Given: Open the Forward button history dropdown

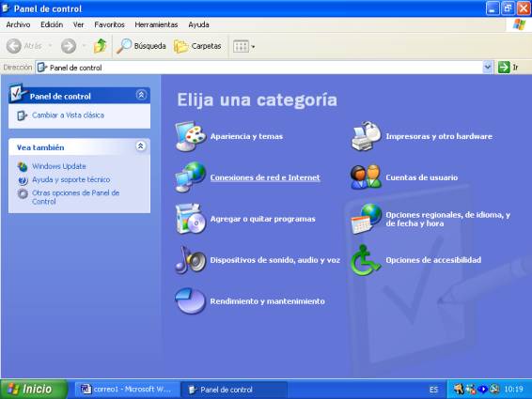Looking at the screenshot, I should (84, 46).
